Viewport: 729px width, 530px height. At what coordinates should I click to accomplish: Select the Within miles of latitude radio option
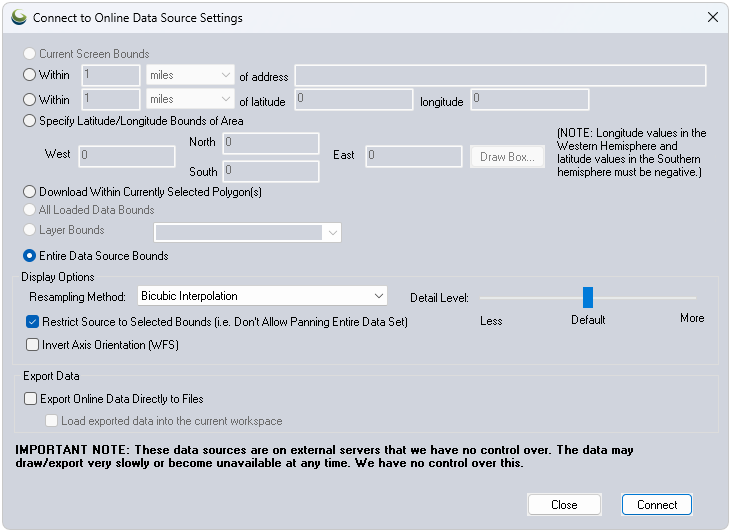tap(30, 100)
